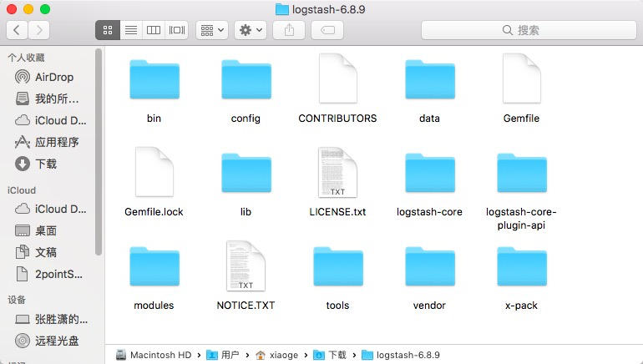Screen dimensions: 643x364
Task: Select 远程光盘 in the sidebar
Action: [48, 341]
